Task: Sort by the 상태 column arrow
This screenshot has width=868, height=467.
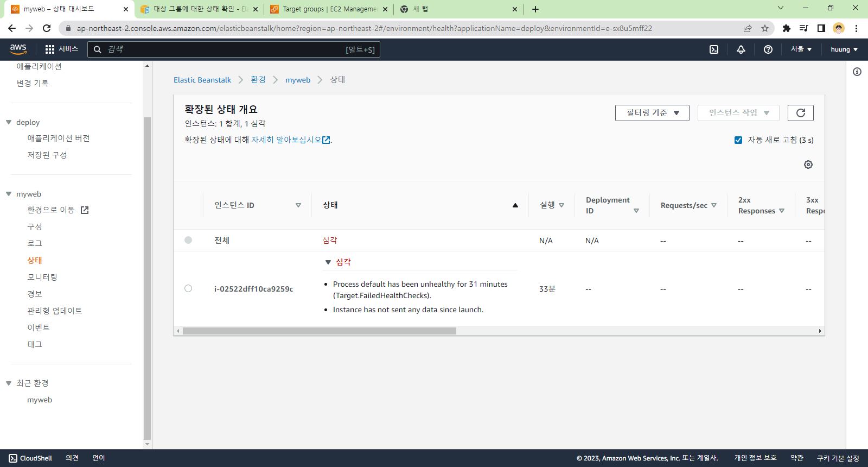Action: (x=515, y=205)
